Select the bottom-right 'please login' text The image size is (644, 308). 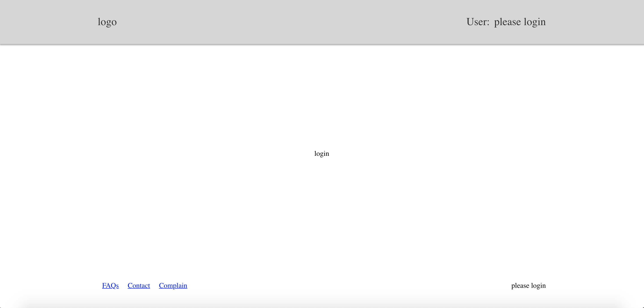coord(528,286)
